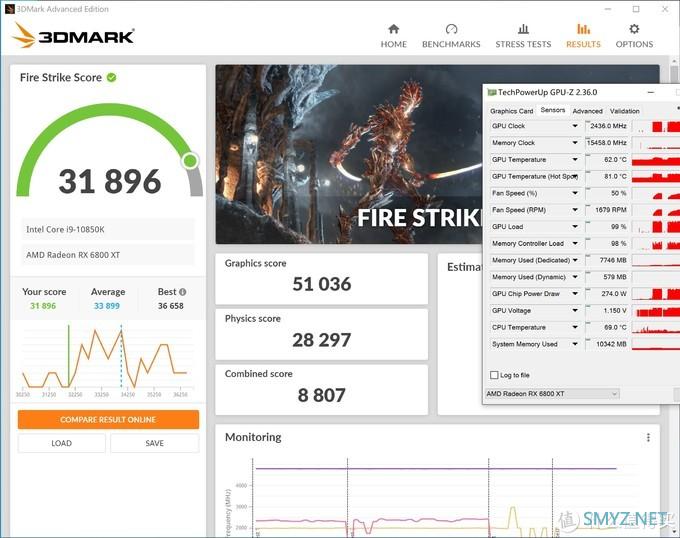The image size is (680, 538).
Task: Click the Fire Strike hero image
Action: (349, 154)
